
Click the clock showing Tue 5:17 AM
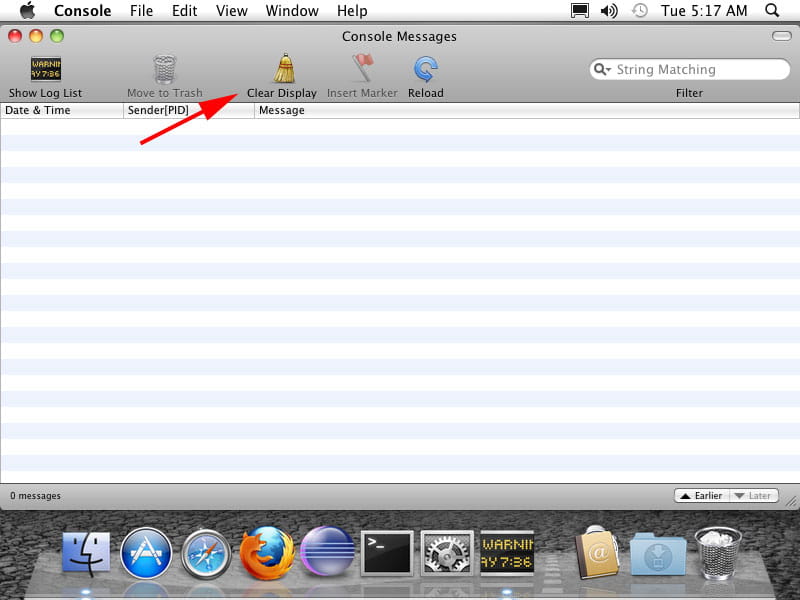pyautogui.click(x=704, y=10)
